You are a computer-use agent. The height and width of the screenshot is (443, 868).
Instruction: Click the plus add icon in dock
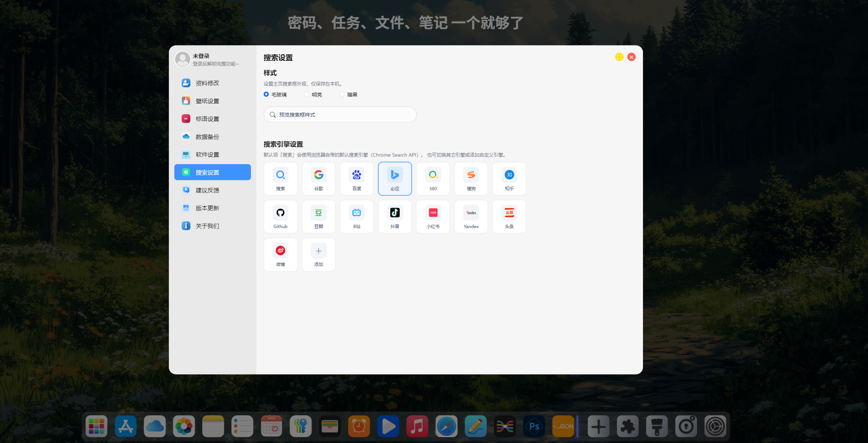click(x=598, y=426)
